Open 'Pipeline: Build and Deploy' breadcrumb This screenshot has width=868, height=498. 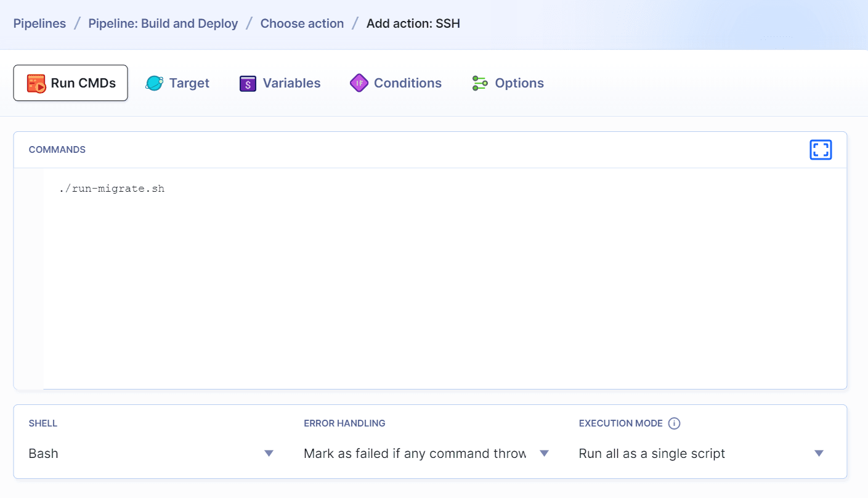coord(163,23)
